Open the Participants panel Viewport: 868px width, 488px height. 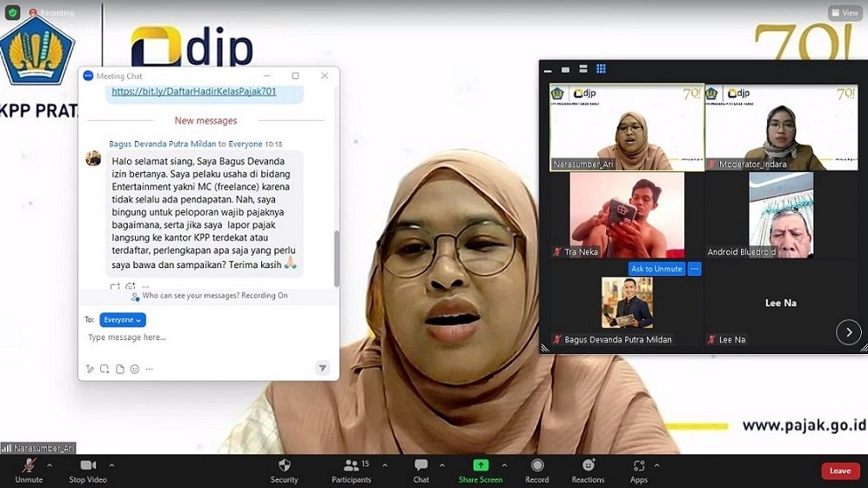[x=351, y=470]
